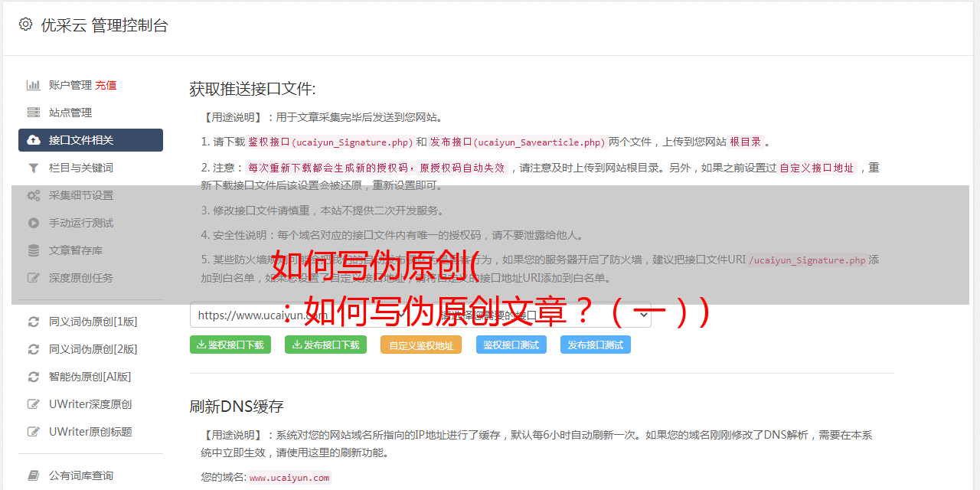Click the gear icon beside 优采云 管理控制台

25,24
